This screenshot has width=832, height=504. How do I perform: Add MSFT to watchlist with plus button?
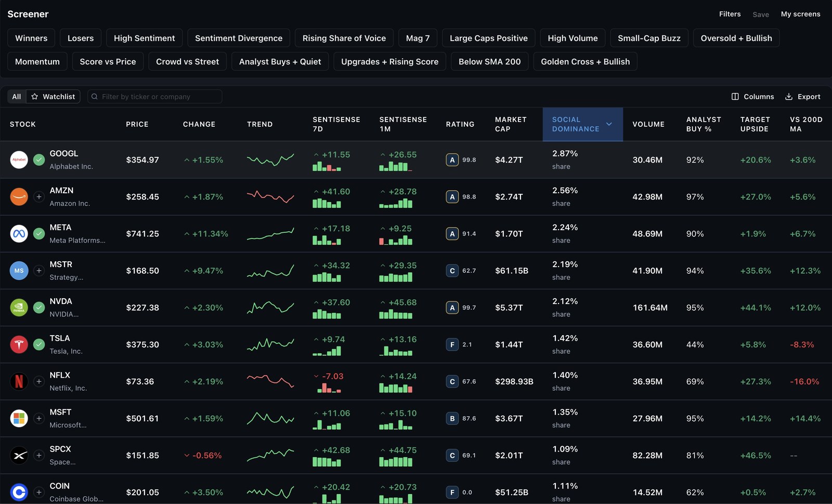(39, 418)
